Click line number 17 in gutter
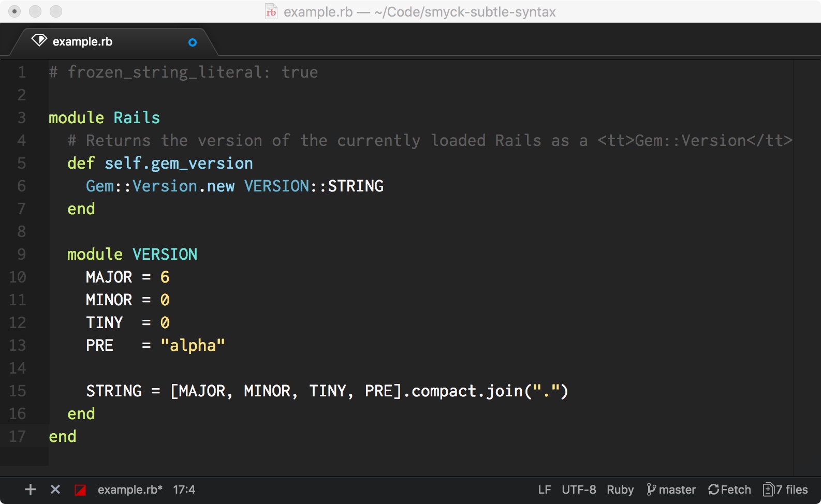 [17, 436]
